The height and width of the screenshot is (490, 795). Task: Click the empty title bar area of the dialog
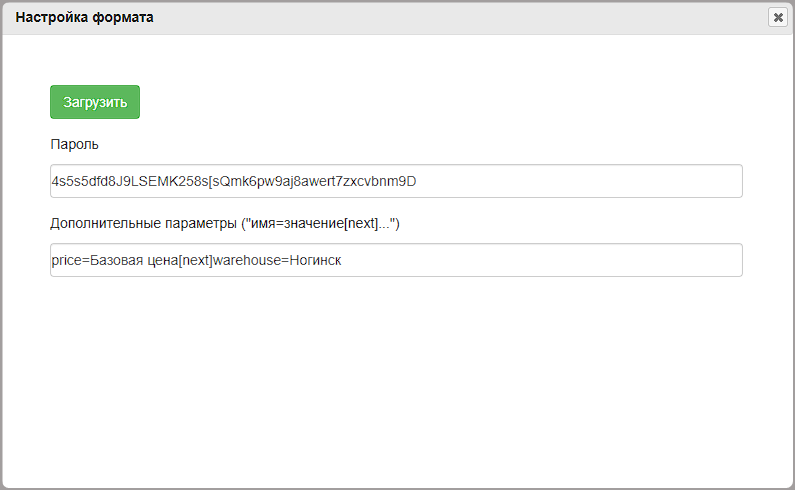[450, 17]
